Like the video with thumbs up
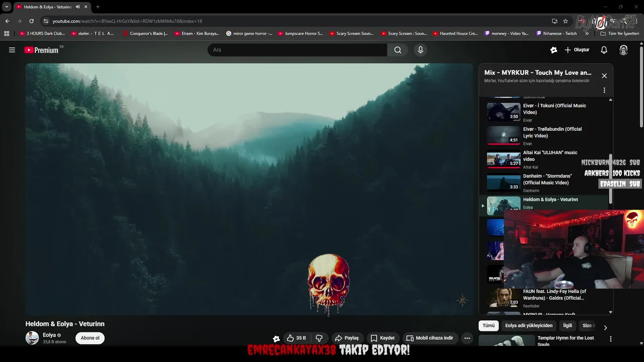This screenshot has width=644, height=362. coord(297,338)
